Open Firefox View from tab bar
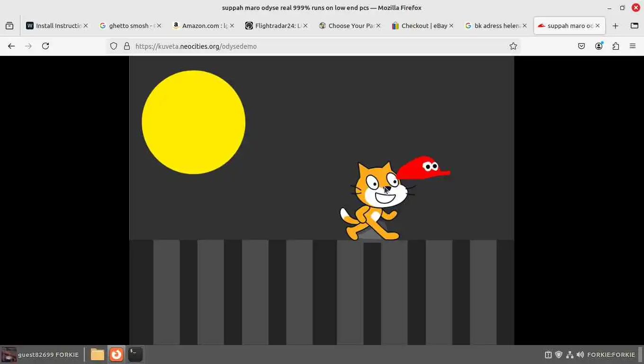 [x=9, y=26]
